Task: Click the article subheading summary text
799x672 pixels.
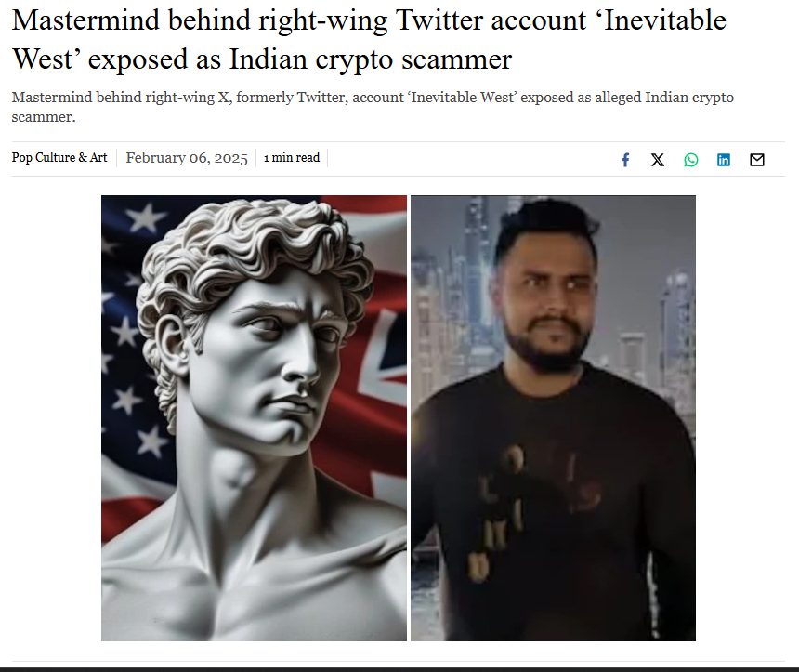Action: pos(373,107)
